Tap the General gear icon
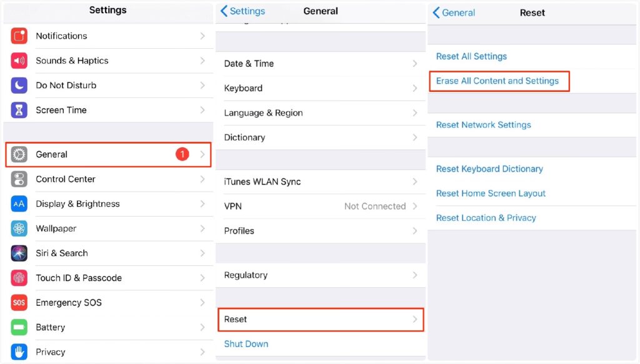Viewport: 640px width, 364px height. (19, 154)
